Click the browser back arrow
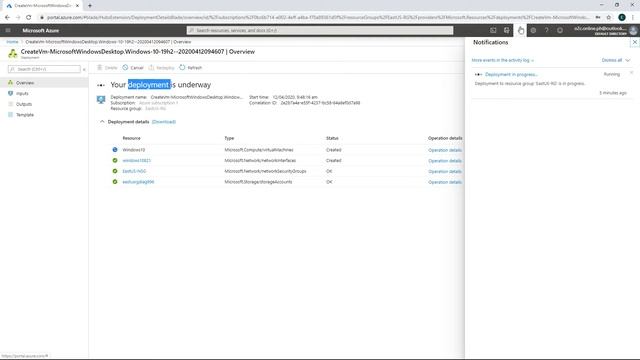The height and width of the screenshot is (360, 640). [x=7, y=17]
